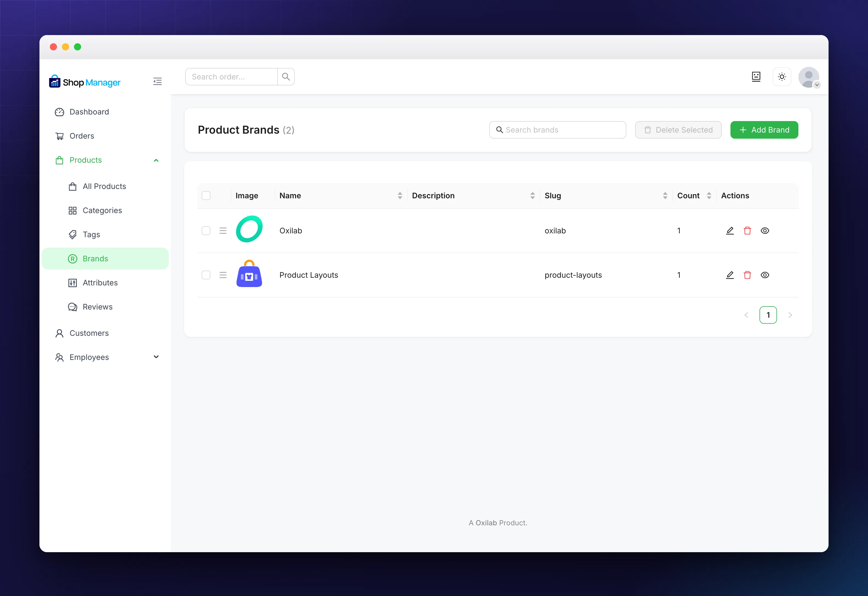
Task: Open Categories submenu item
Action: [x=105, y=211]
